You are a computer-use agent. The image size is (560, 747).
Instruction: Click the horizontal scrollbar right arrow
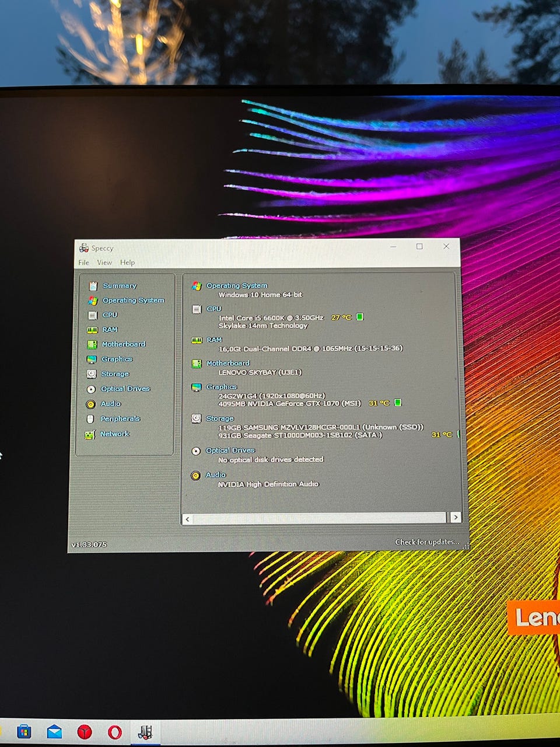[x=455, y=518]
